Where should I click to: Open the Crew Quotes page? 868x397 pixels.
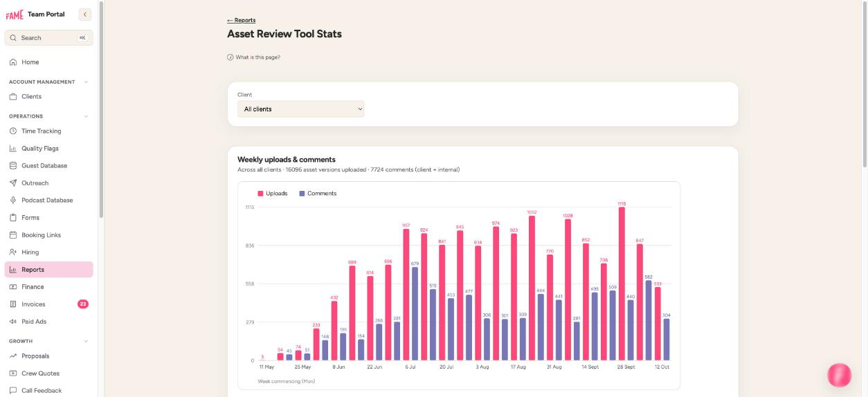48,373
